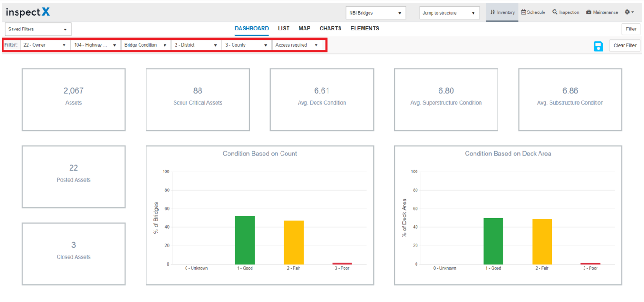Select the 22 Posted Assets card

coord(74,177)
